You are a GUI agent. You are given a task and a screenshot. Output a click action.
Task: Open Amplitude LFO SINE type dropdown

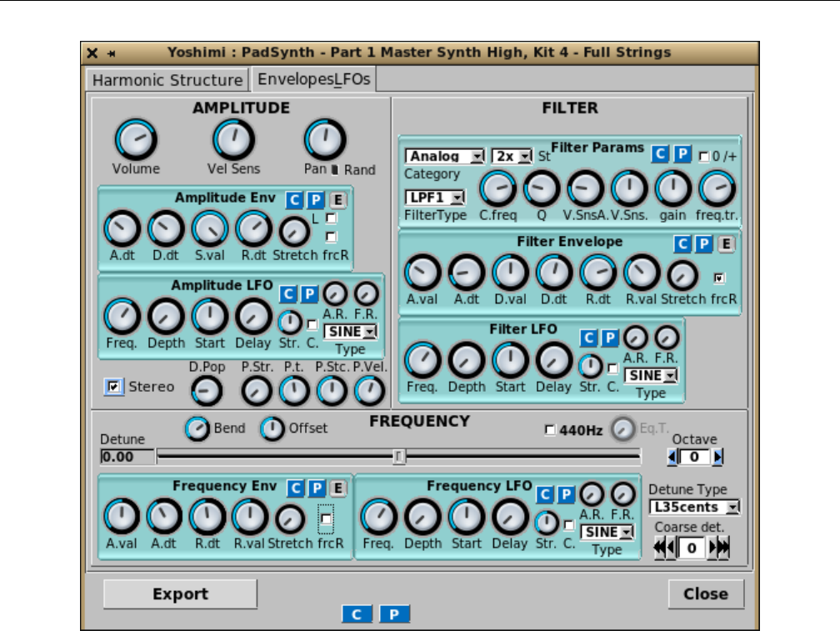coord(351,332)
